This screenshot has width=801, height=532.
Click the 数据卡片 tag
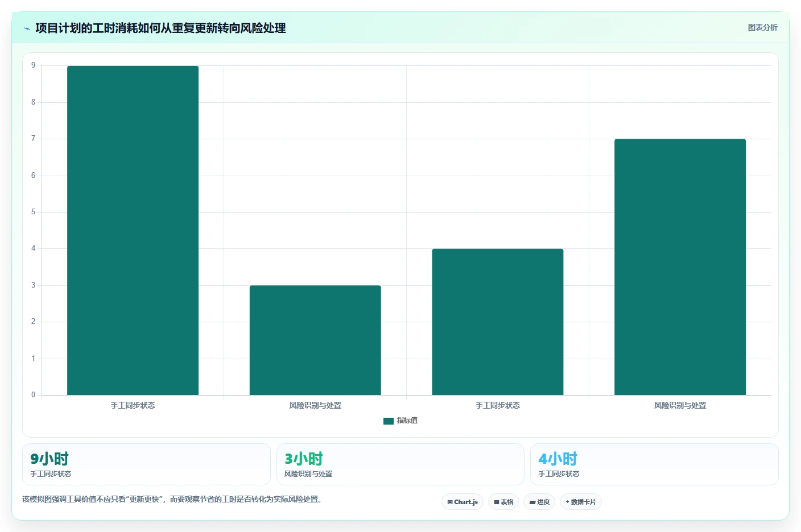[x=581, y=502]
